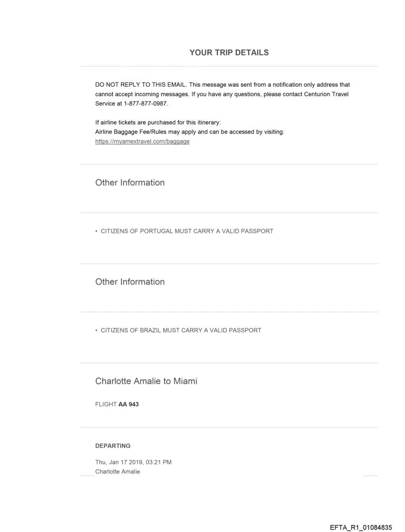
Task: Click the second Other Information heading
Action: [x=130, y=282]
